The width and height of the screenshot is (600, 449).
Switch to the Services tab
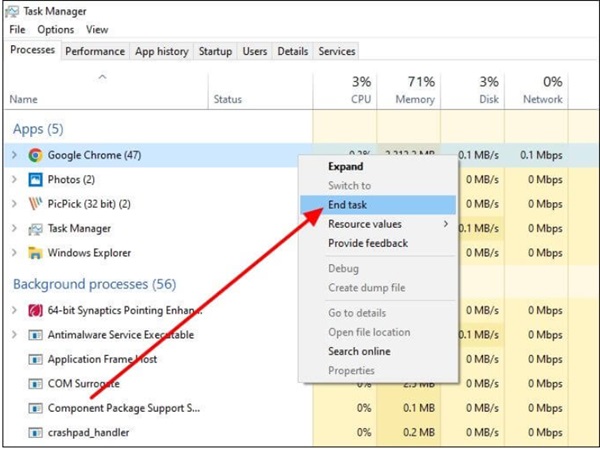point(337,51)
